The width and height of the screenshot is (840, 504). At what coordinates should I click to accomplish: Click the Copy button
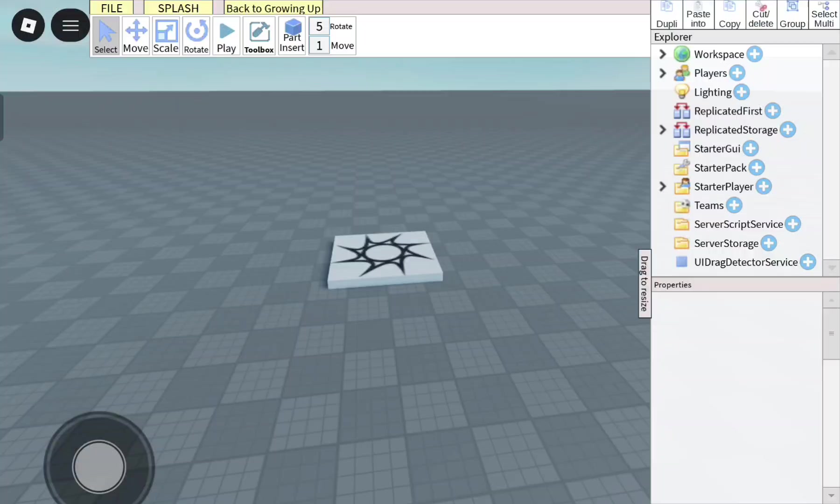(x=729, y=15)
